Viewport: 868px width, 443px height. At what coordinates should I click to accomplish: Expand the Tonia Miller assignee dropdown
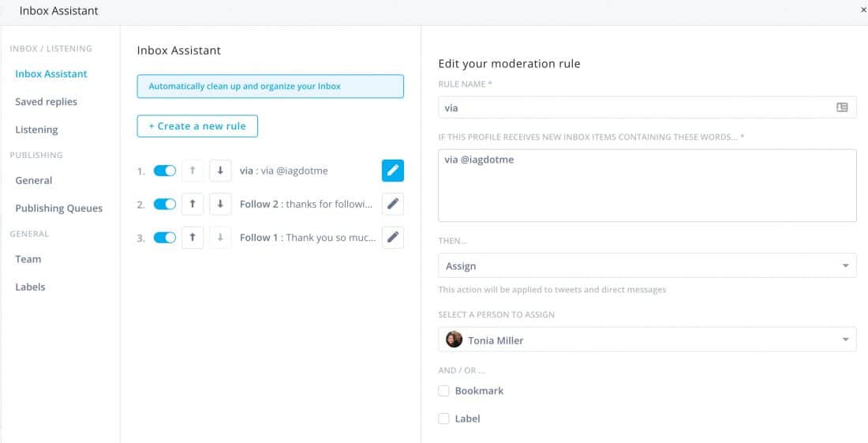pos(647,340)
